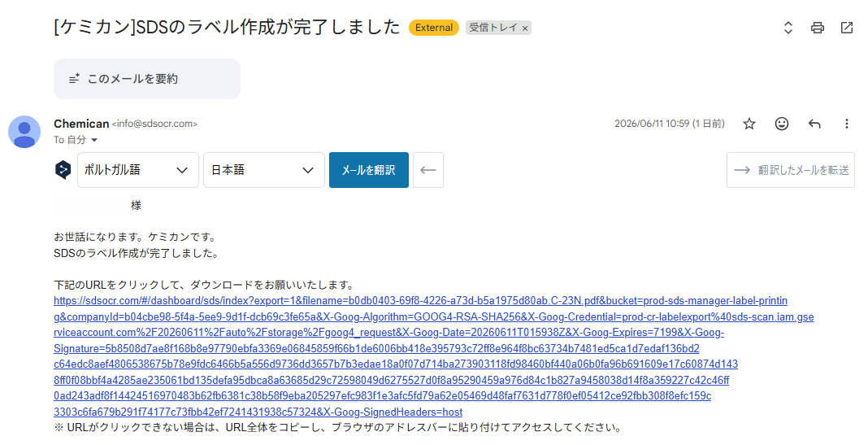Remove the 受信トレイ label via its x

tap(525, 28)
